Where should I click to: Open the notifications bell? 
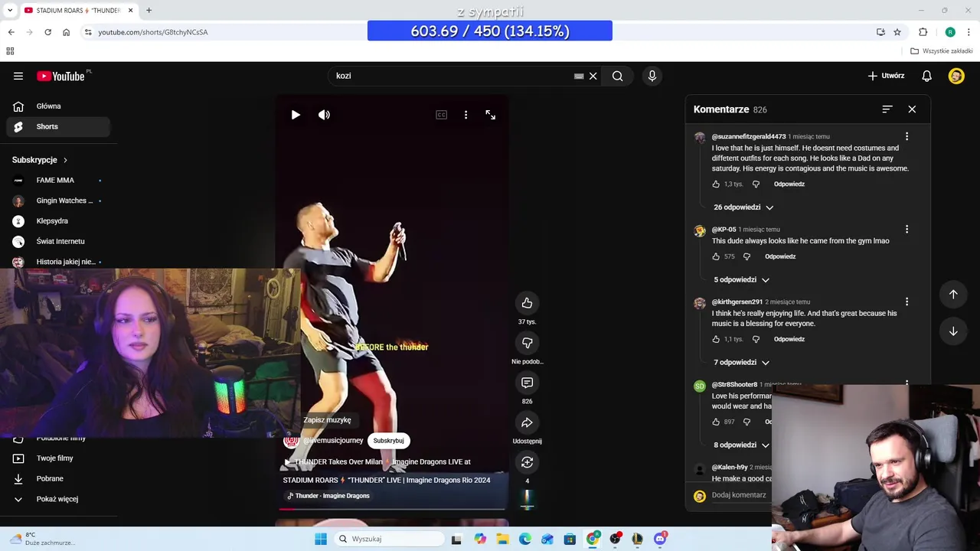pyautogui.click(x=926, y=76)
